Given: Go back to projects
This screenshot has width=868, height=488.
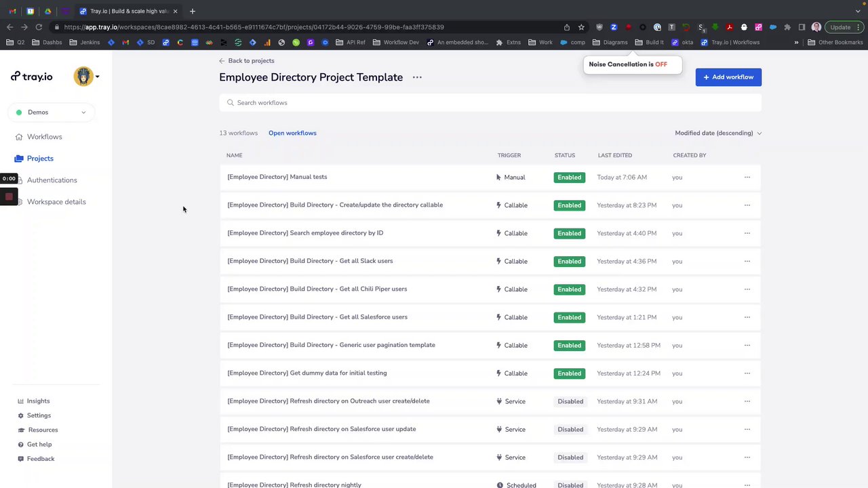Looking at the screenshot, I should click(x=247, y=61).
